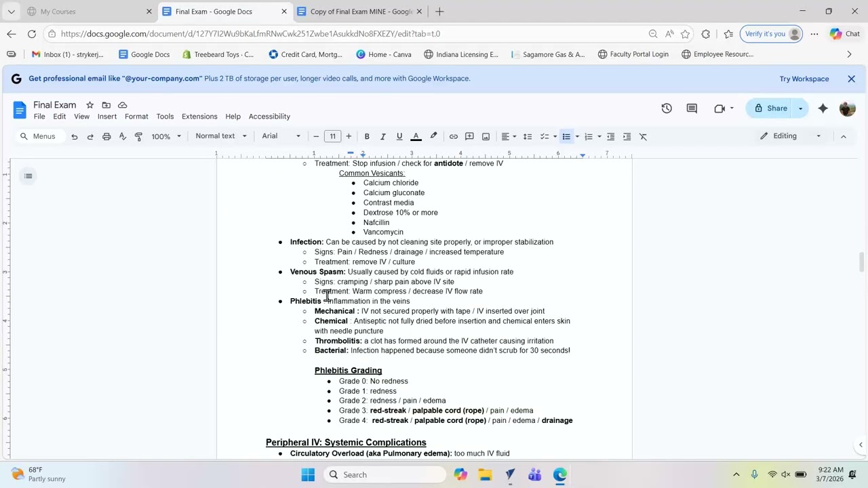Click the Try Workspace link
This screenshot has width=868, height=488.
click(x=804, y=79)
